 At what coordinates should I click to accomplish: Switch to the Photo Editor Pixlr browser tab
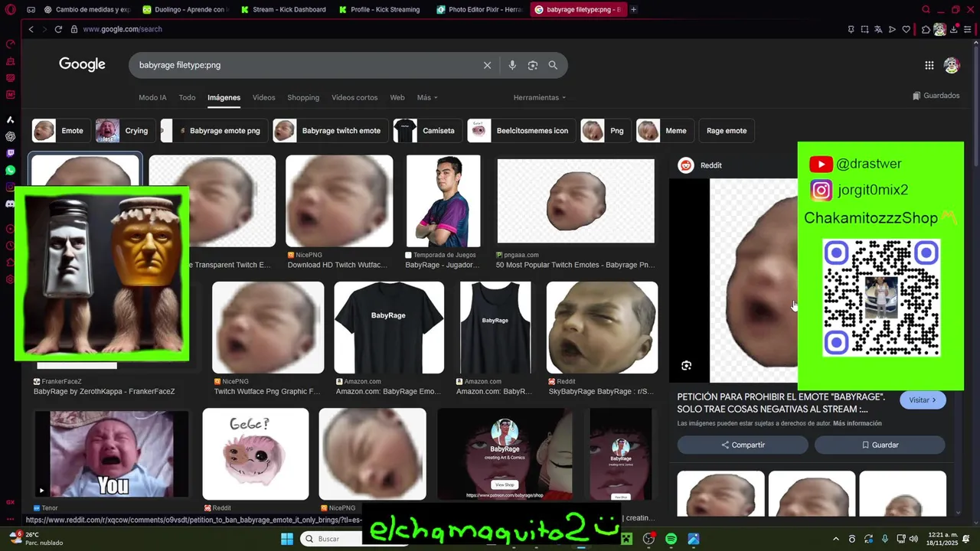click(479, 10)
